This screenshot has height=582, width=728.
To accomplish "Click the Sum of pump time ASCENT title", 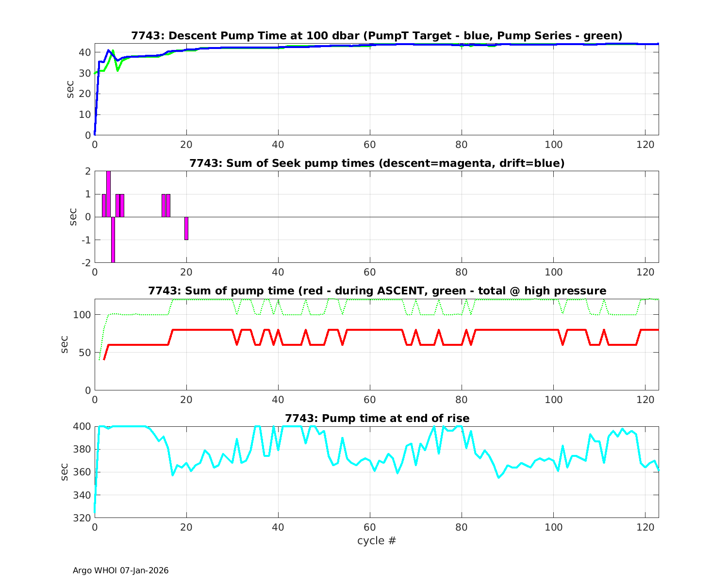I will click(377, 291).
